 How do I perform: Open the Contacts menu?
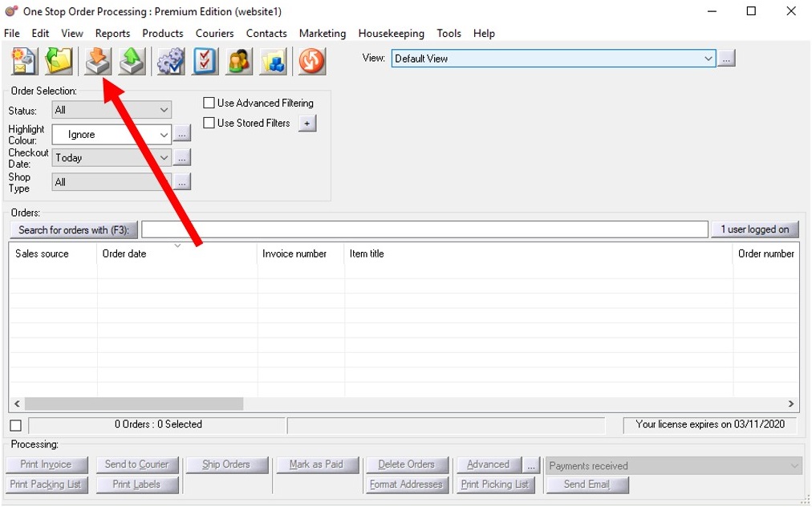tap(266, 33)
